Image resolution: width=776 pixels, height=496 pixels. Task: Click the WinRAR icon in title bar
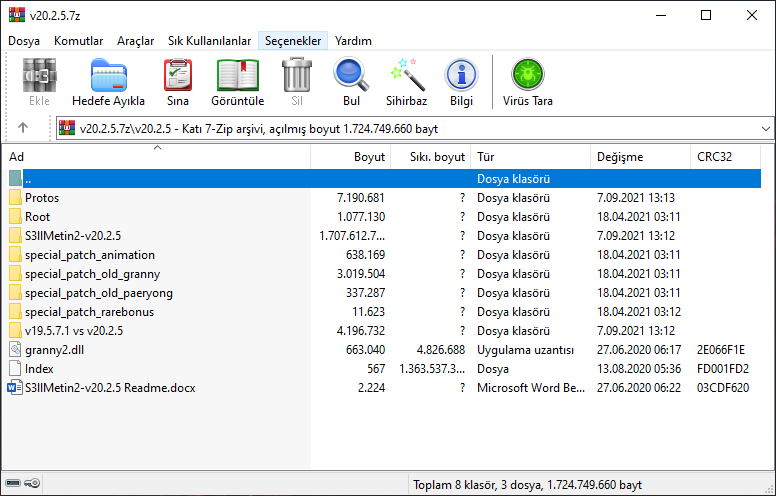[17, 15]
